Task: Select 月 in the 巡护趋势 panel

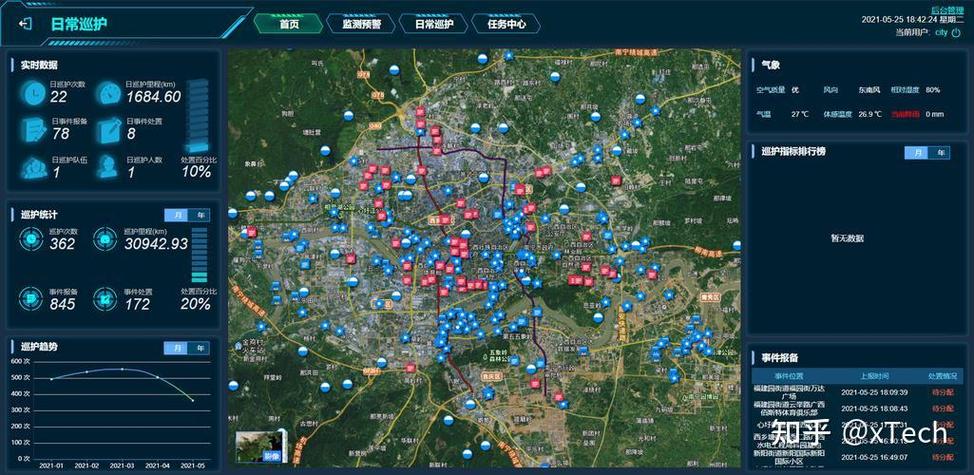Action: [176, 348]
